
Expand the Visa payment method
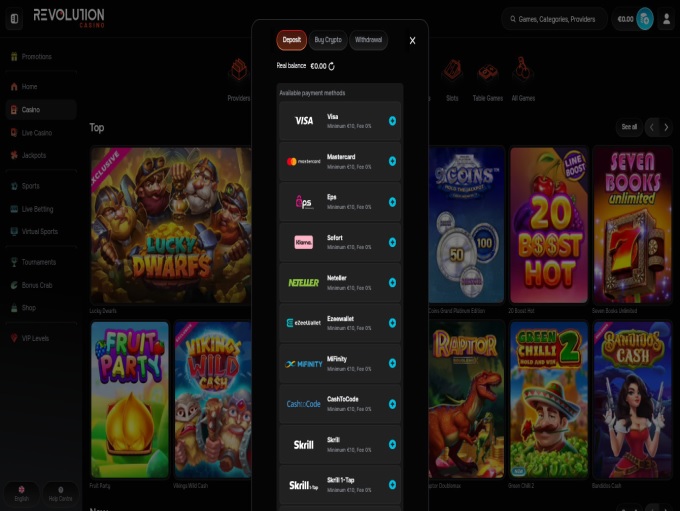pos(392,121)
